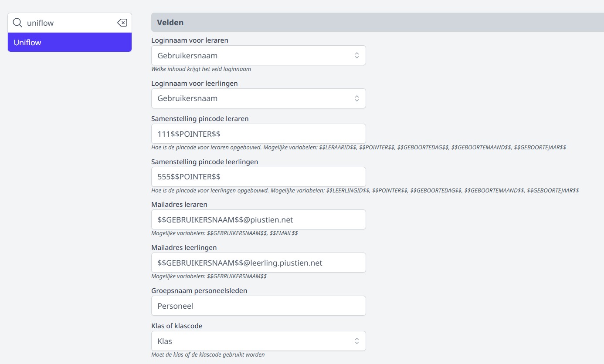Click the pincode leerlingen field containing '555$$POINTER$$'
Image resolution: width=604 pixels, height=364 pixels.
pos(258,176)
